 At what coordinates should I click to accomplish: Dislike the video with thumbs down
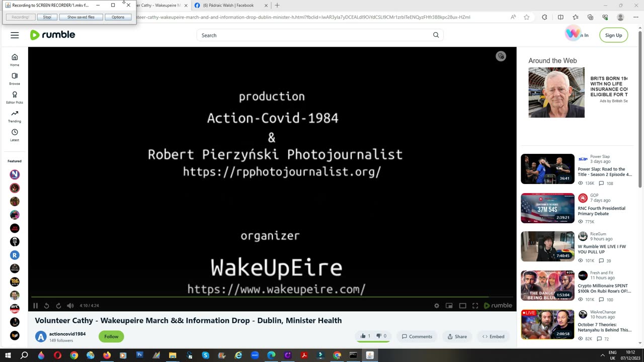click(381, 336)
